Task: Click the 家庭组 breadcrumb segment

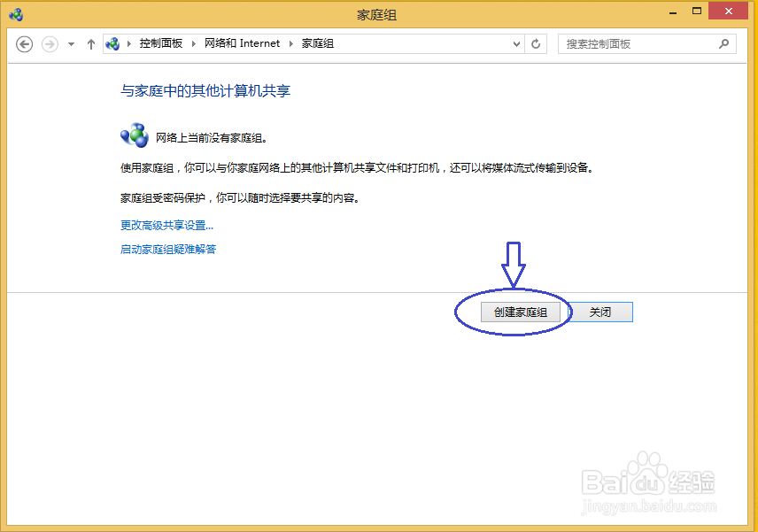Action: pyautogui.click(x=319, y=43)
